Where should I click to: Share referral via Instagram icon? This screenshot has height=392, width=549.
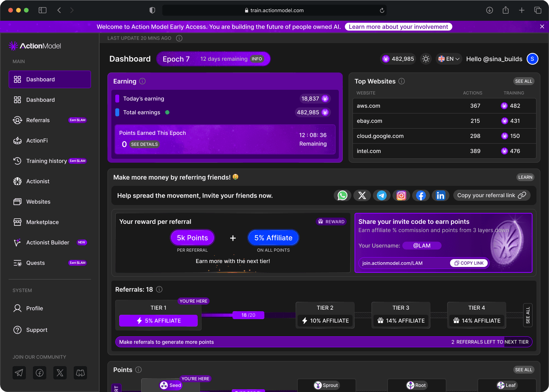coord(401,195)
